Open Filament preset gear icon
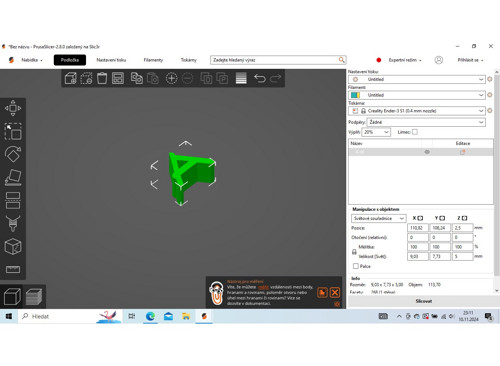 tap(490, 95)
